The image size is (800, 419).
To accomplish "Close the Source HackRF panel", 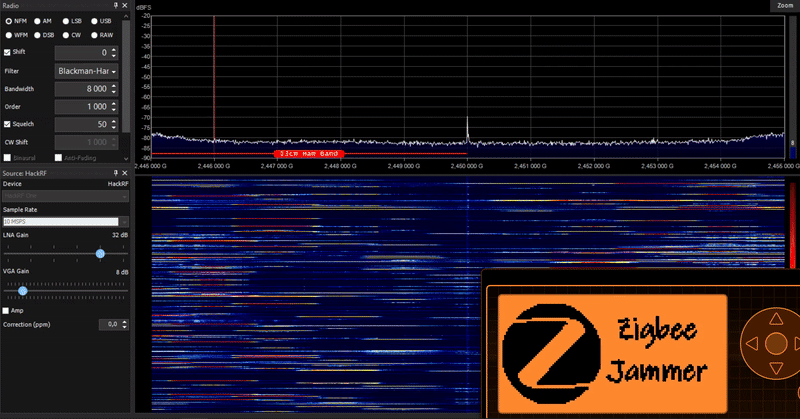I will click(x=125, y=173).
